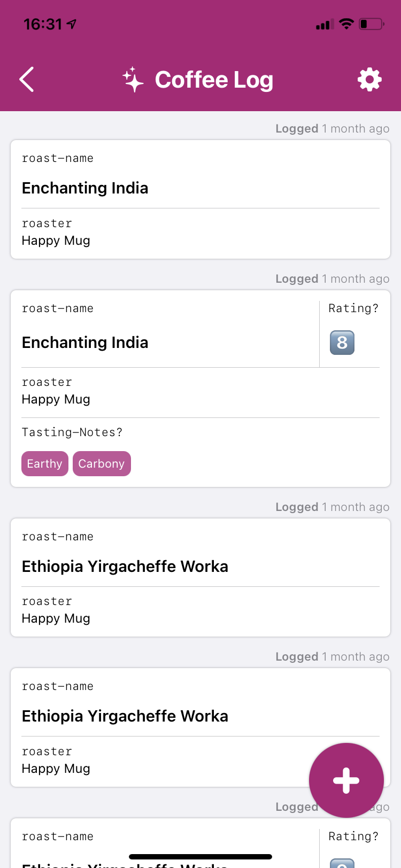Tap the topmost Logged 1 month ago label
Viewport: 401px width, 868px height.
click(333, 129)
